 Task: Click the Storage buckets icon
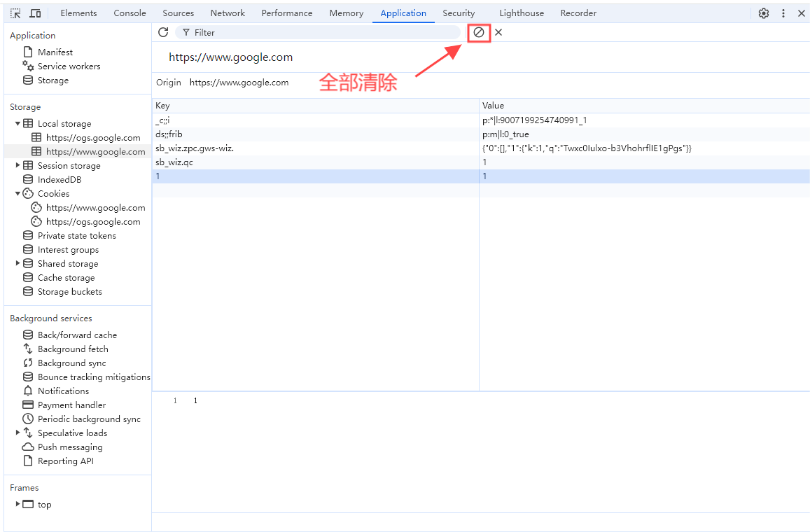coord(28,291)
